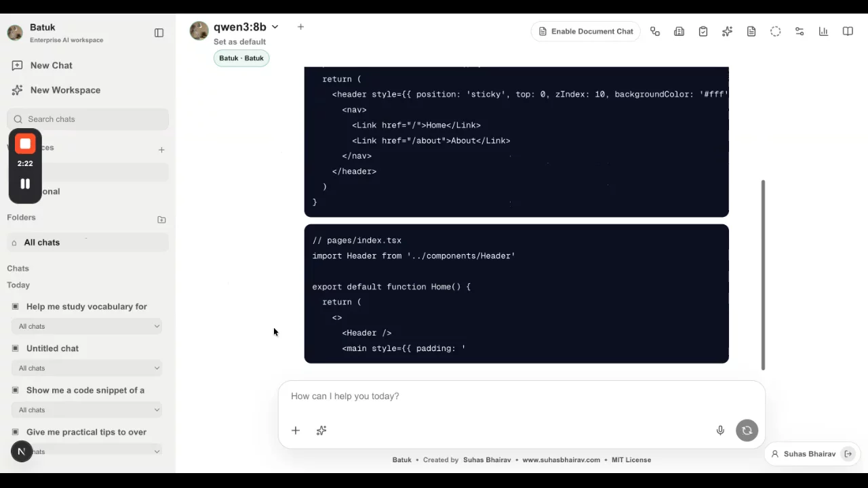Create a New Workspace
This screenshot has width=868, height=488.
pos(65,90)
